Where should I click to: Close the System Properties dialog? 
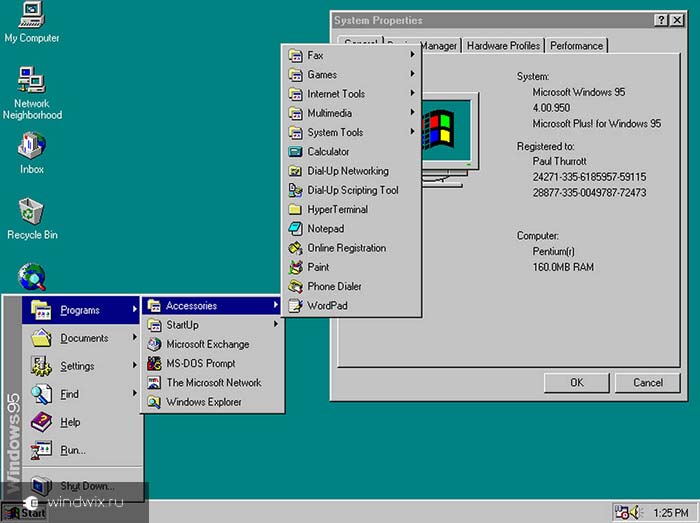tap(677, 20)
